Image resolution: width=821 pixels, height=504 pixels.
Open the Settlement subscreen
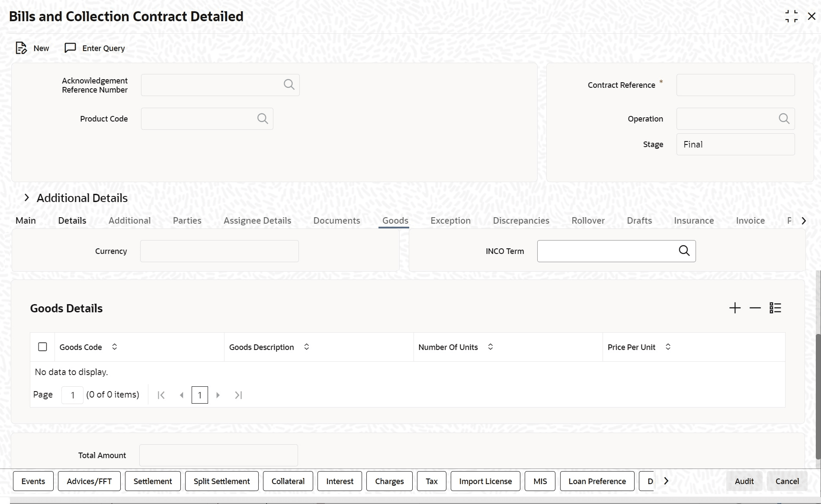pos(153,481)
